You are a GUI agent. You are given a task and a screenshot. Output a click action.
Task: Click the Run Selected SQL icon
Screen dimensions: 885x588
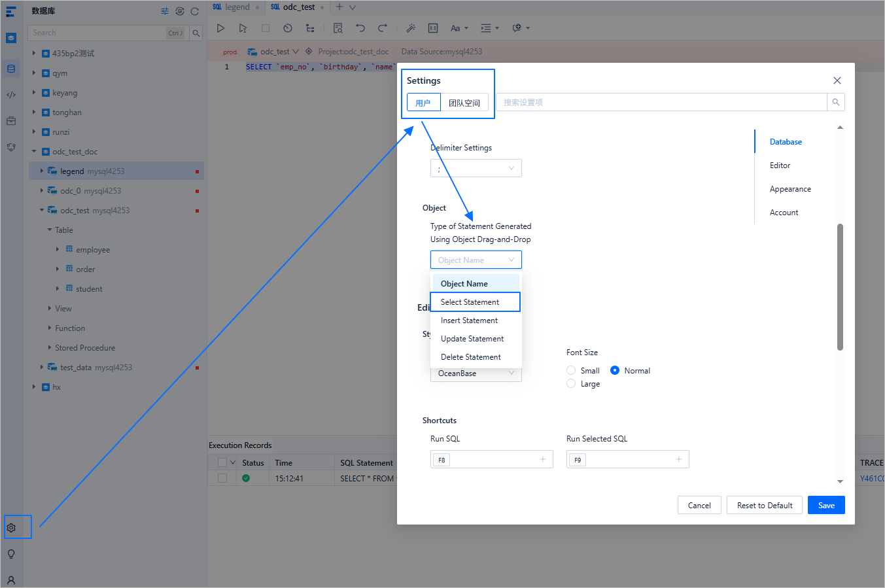point(243,28)
